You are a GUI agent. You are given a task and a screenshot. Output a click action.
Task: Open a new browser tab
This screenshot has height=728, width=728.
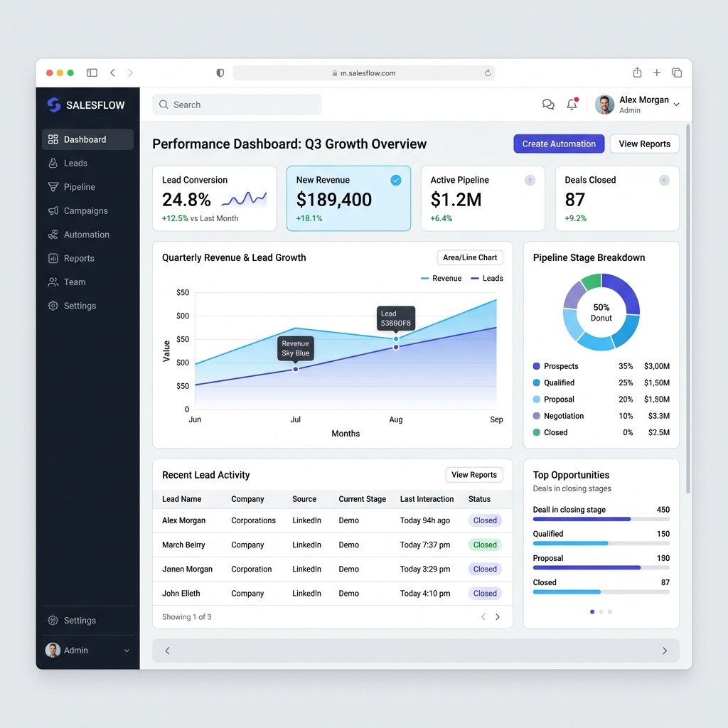(657, 73)
